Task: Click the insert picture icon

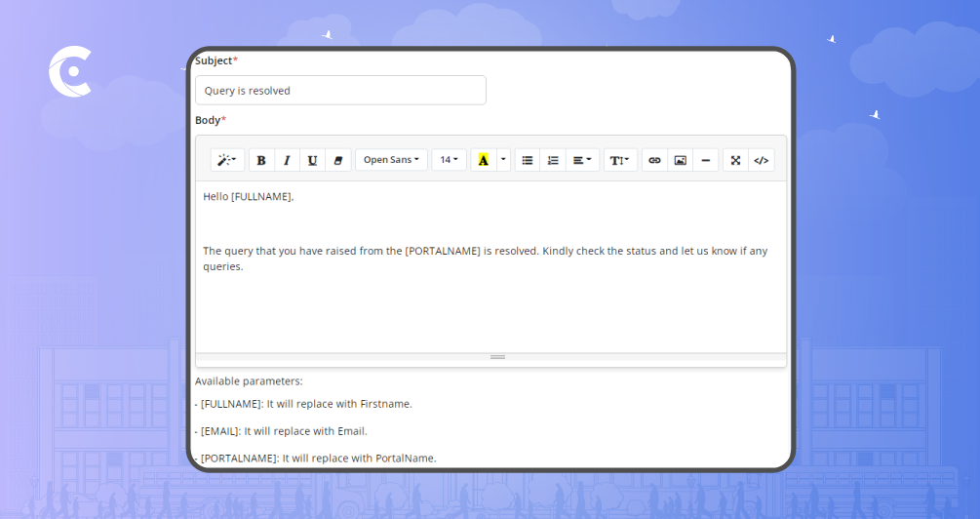Action: (680, 160)
